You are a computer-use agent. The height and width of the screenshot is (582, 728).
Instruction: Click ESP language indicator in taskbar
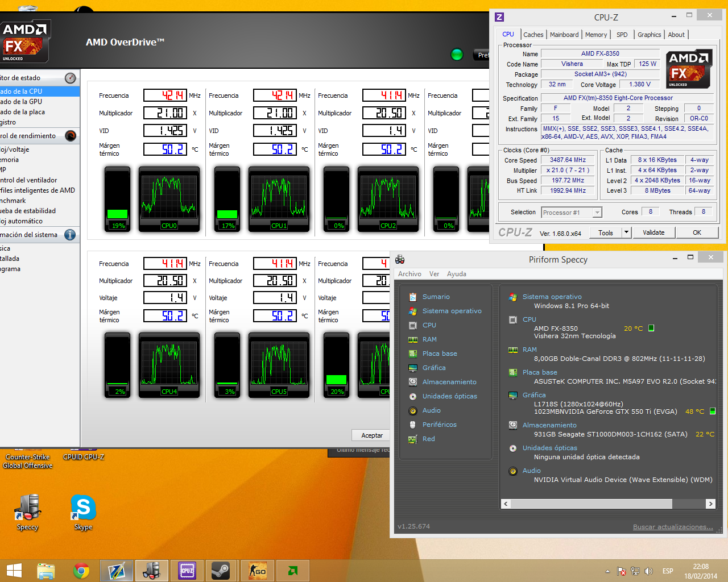668,571
